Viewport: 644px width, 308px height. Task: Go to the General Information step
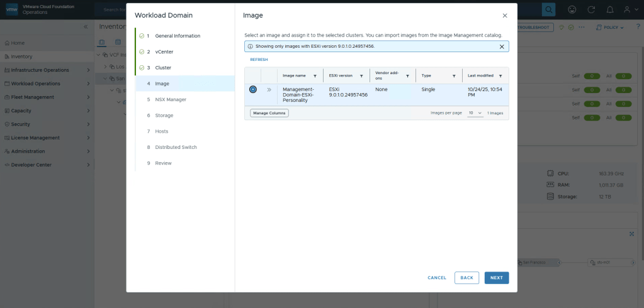point(178,36)
